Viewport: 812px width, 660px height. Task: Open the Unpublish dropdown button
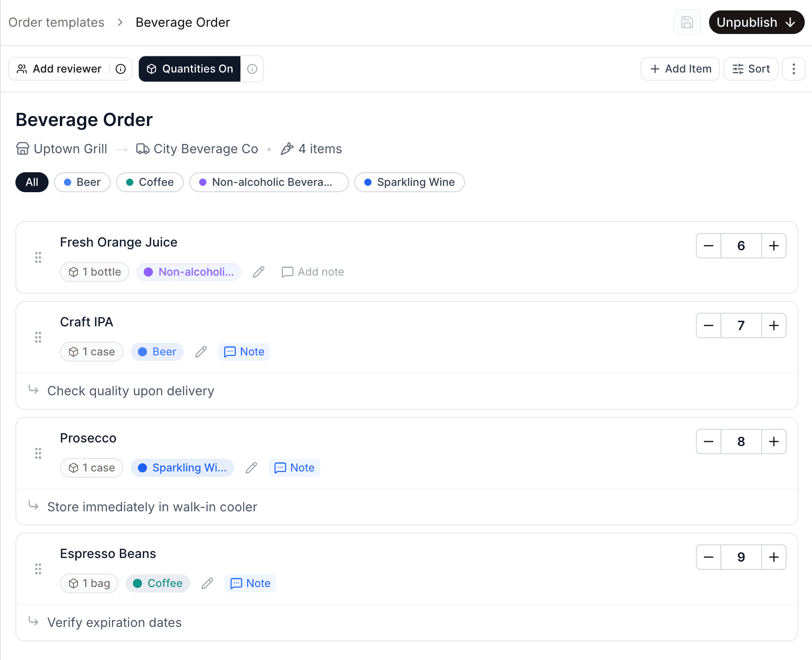[756, 22]
